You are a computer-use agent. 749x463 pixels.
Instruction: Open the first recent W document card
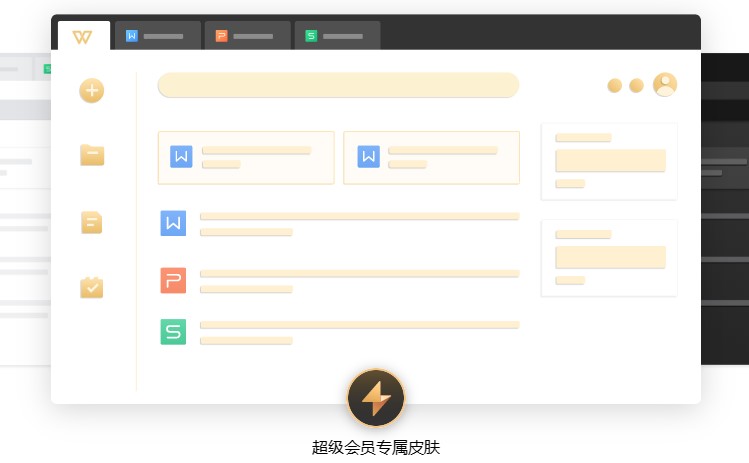246,158
